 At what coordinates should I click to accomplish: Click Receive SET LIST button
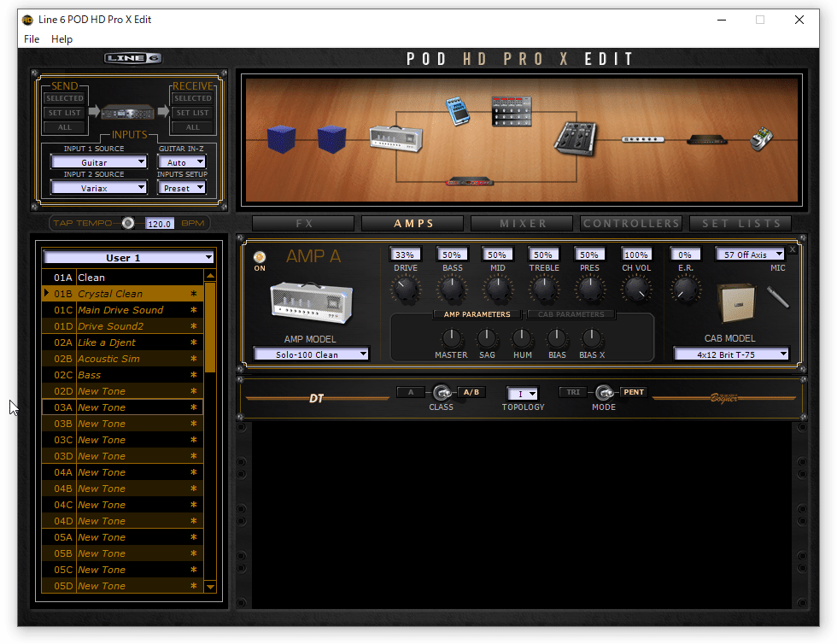coord(193,113)
